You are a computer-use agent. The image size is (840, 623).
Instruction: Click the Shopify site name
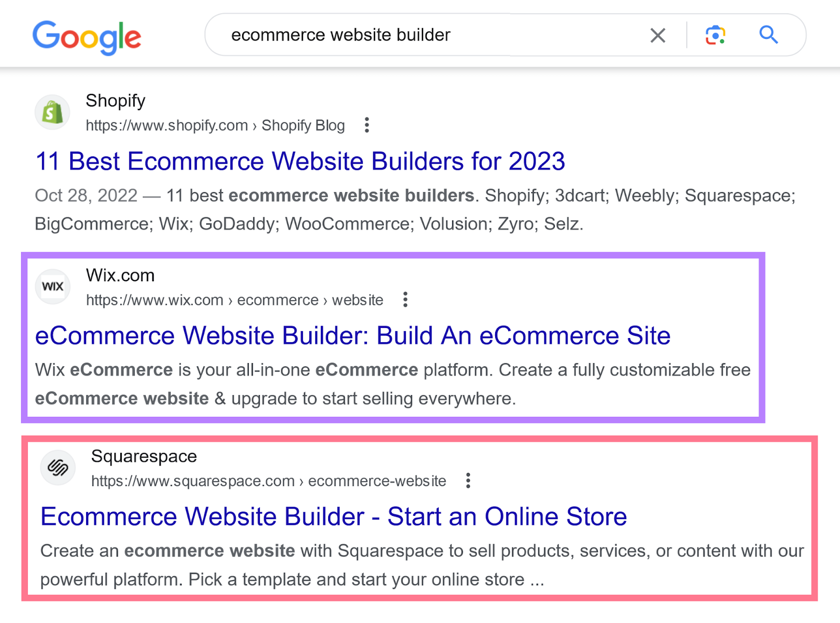click(x=115, y=101)
